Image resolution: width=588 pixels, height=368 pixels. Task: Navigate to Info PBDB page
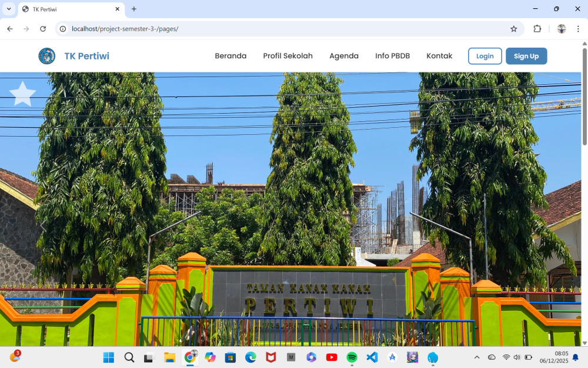tap(392, 56)
